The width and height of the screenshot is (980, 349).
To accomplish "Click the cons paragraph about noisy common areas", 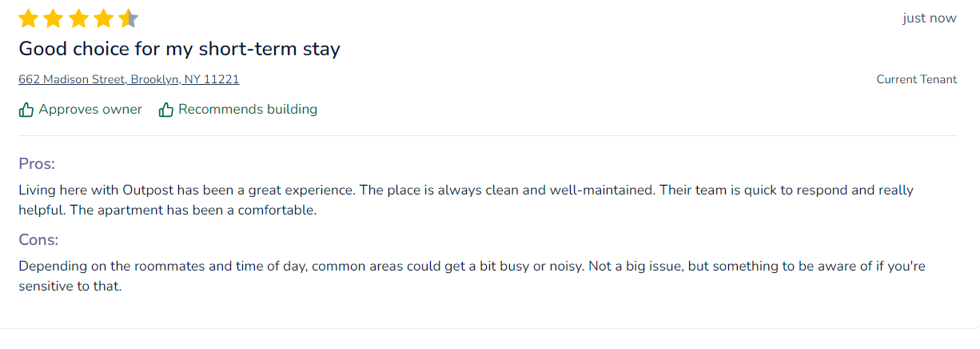I will [x=472, y=275].
